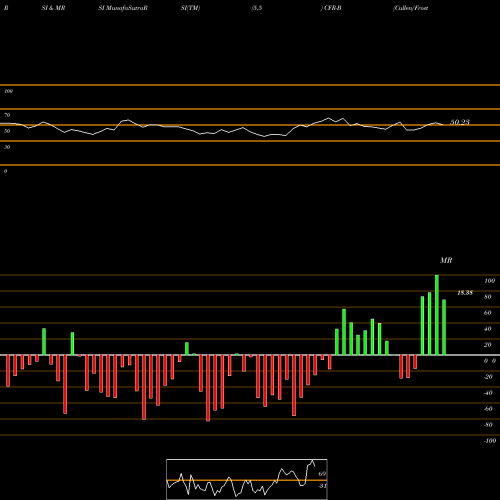Screen dimensions: 500x500
Task: Select the 40 label on MR axis
Action: point(488,329)
